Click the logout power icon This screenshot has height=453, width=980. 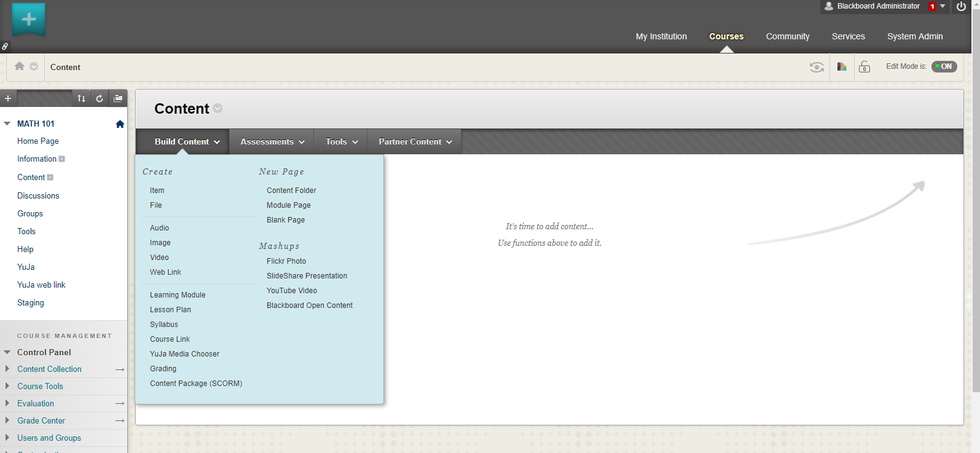pos(962,6)
